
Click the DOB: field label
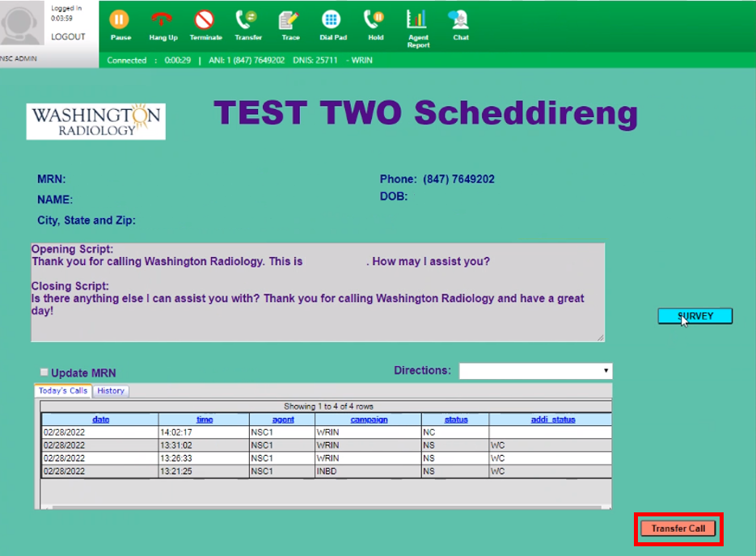pyautogui.click(x=394, y=196)
